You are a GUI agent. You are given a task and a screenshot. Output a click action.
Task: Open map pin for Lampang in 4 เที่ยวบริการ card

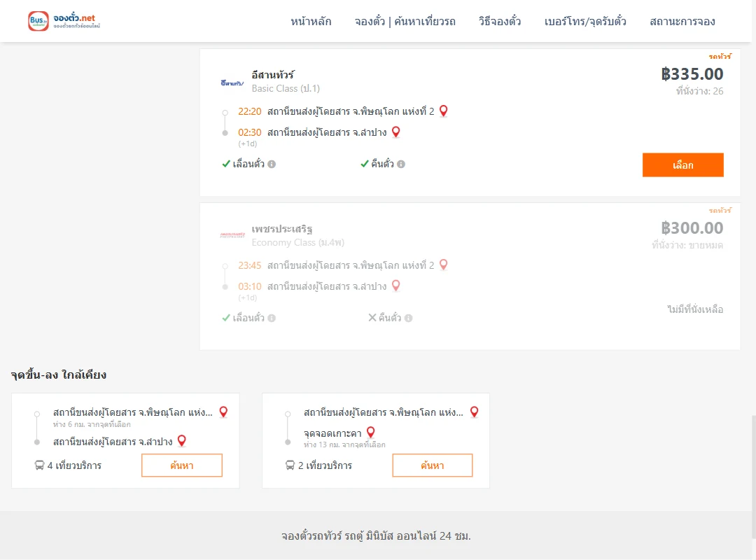tap(182, 441)
